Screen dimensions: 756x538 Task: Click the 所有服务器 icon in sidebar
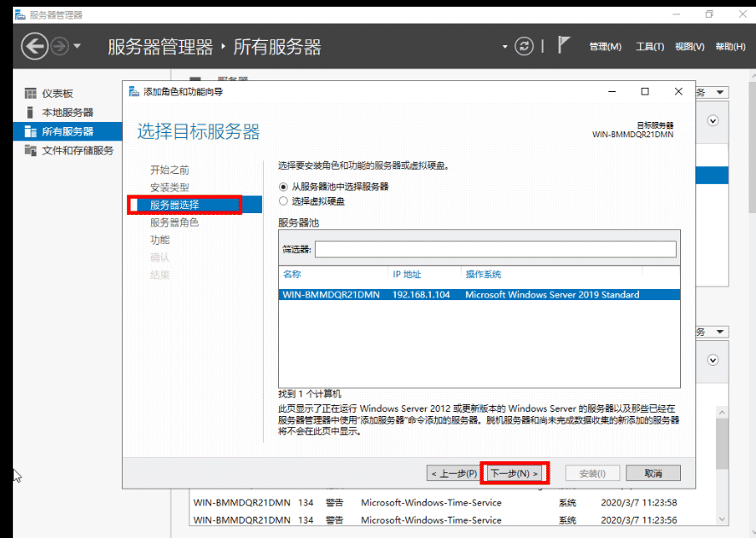[31, 131]
